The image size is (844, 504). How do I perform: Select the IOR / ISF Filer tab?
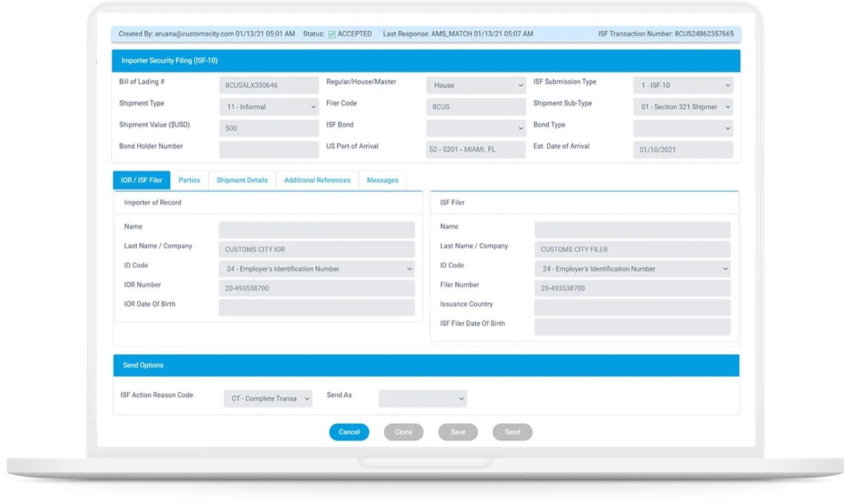(141, 180)
